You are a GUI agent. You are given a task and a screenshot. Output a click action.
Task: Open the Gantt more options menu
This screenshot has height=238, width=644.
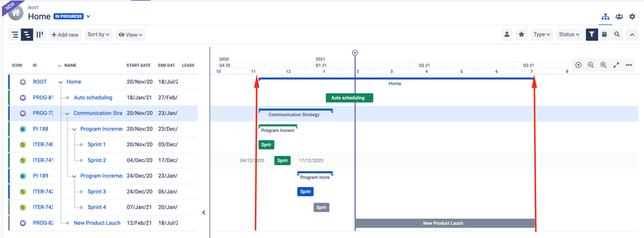point(629,65)
